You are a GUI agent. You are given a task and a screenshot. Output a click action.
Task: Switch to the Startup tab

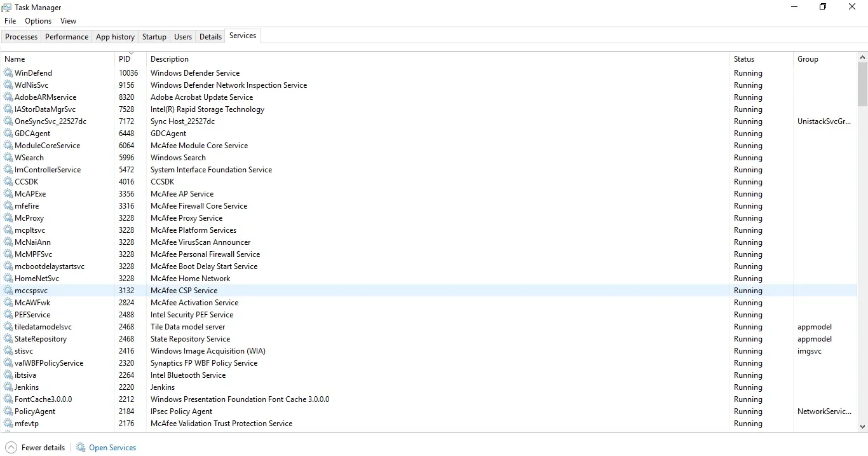pyautogui.click(x=154, y=37)
